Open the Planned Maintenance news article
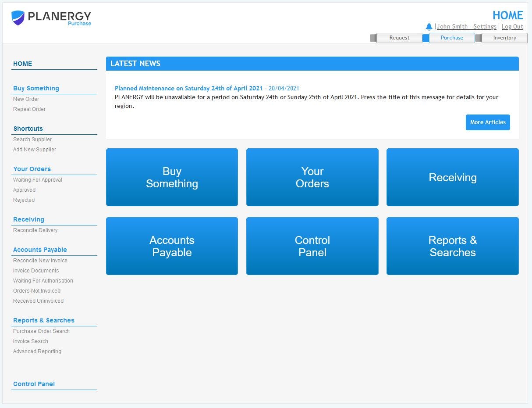Viewport: 532px width, 408px height. pyautogui.click(x=188, y=88)
